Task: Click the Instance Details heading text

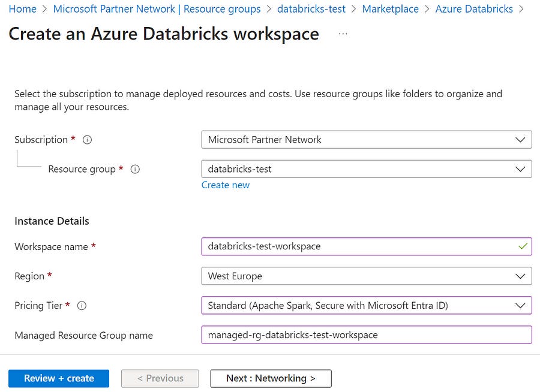Action: [x=52, y=221]
